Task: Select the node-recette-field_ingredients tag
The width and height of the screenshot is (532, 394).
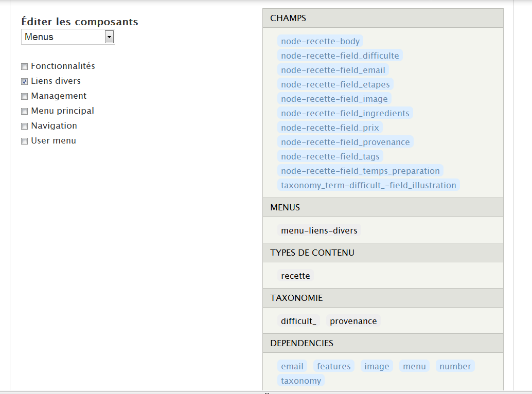Action: [x=345, y=113]
